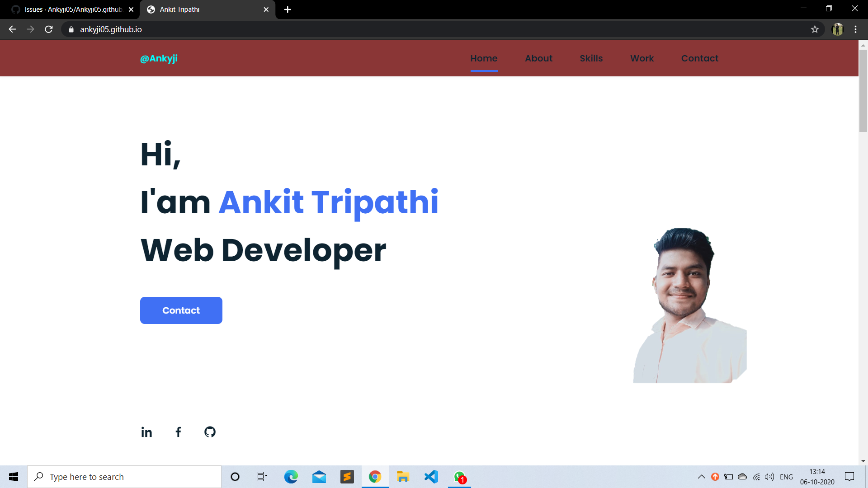Click the Chrome profile avatar
This screenshot has width=868, height=488.
pos(837,29)
